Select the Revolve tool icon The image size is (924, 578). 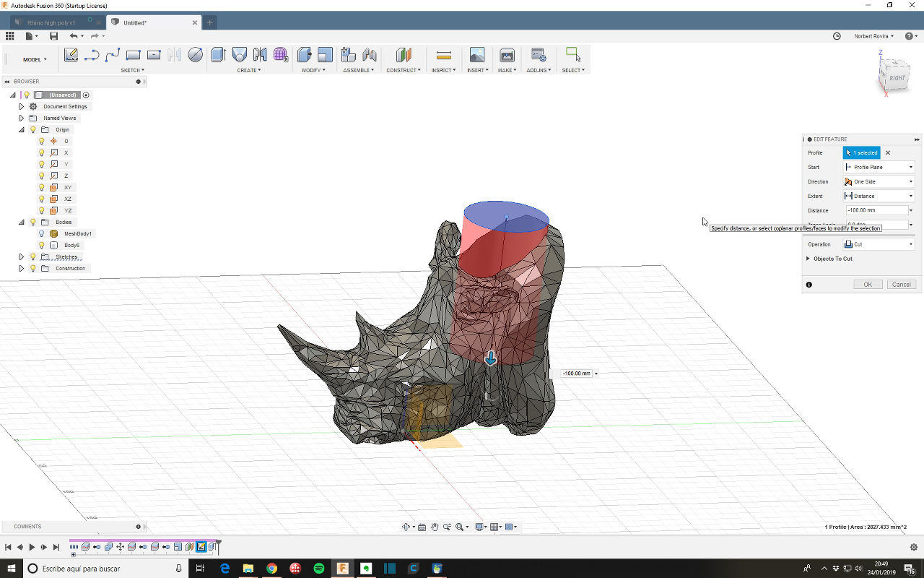pos(239,55)
